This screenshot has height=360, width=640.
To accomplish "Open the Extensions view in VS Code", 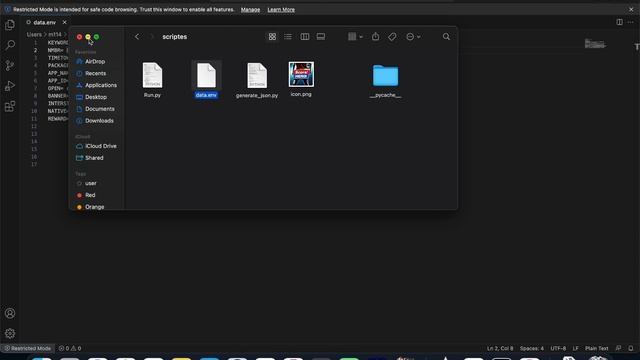I will 10,106.
